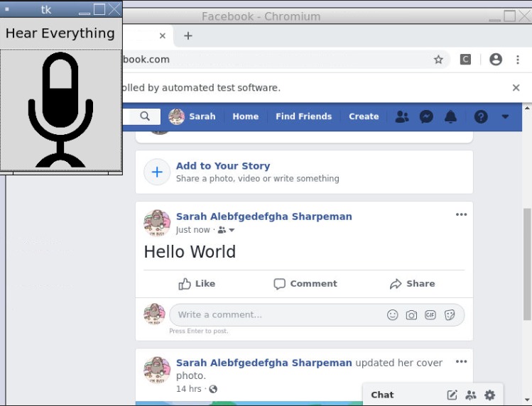This screenshot has height=406, width=532.
Task: Change audience selector on Hello World post
Action: click(x=226, y=230)
